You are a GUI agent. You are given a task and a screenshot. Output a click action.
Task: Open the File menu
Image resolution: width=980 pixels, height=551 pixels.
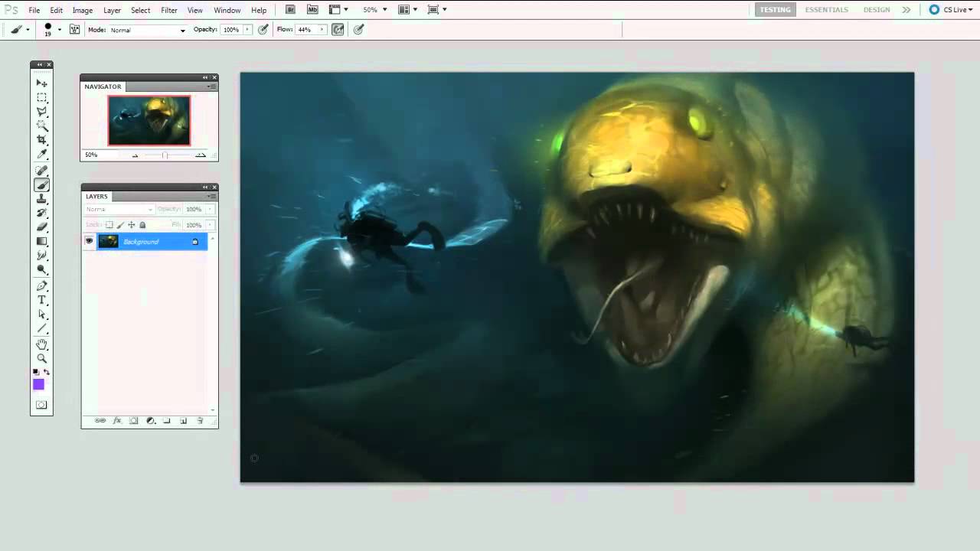[34, 10]
